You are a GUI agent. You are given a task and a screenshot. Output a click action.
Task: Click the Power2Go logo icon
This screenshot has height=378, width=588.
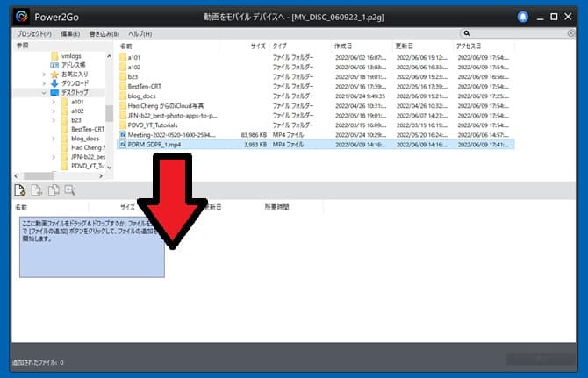point(22,17)
